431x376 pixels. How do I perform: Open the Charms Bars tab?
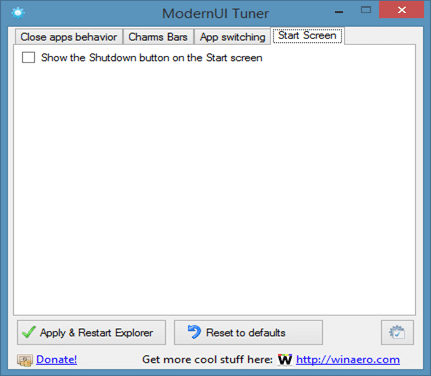[x=158, y=37]
